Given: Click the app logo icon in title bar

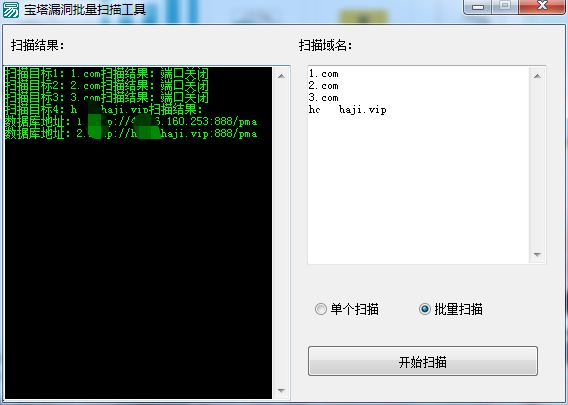Looking at the screenshot, I should pyautogui.click(x=11, y=9).
